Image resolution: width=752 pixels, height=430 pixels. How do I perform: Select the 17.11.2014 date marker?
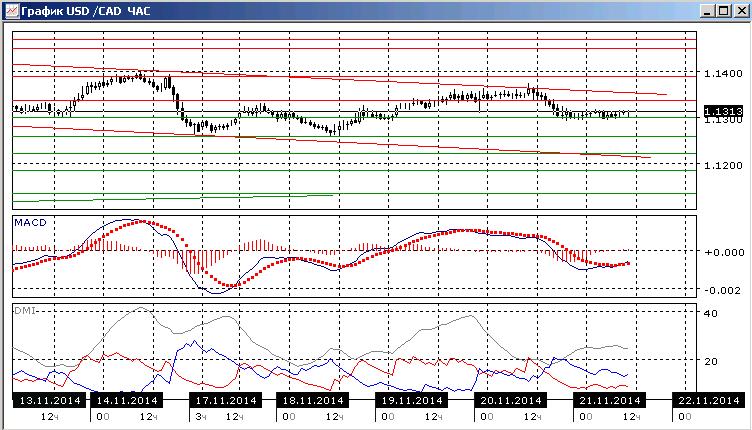226,400
